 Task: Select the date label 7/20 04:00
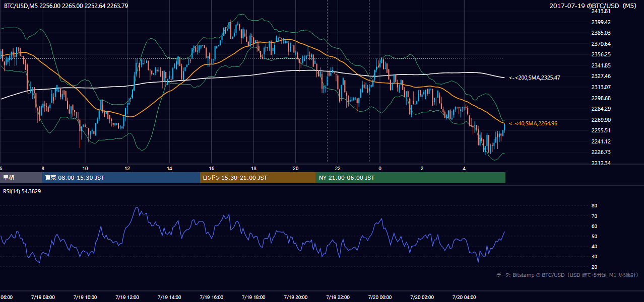click(464, 297)
